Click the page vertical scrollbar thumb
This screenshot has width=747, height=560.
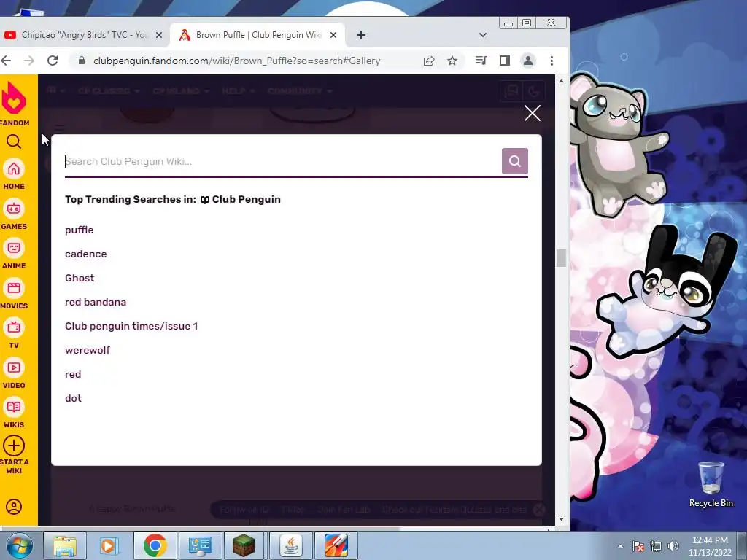(561, 258)
